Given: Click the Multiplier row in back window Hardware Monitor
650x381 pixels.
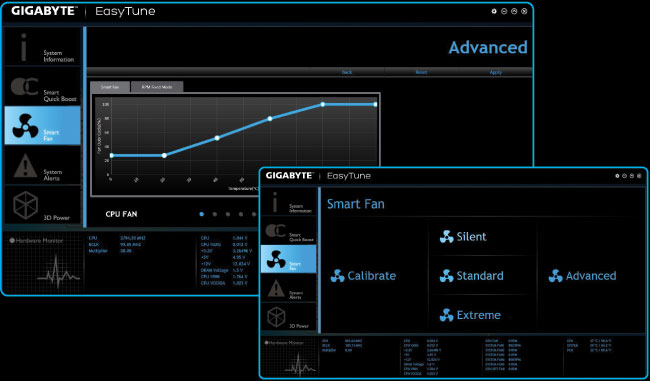Looking at the screenshot, I should pyautogui.click(x=111, y=251).
